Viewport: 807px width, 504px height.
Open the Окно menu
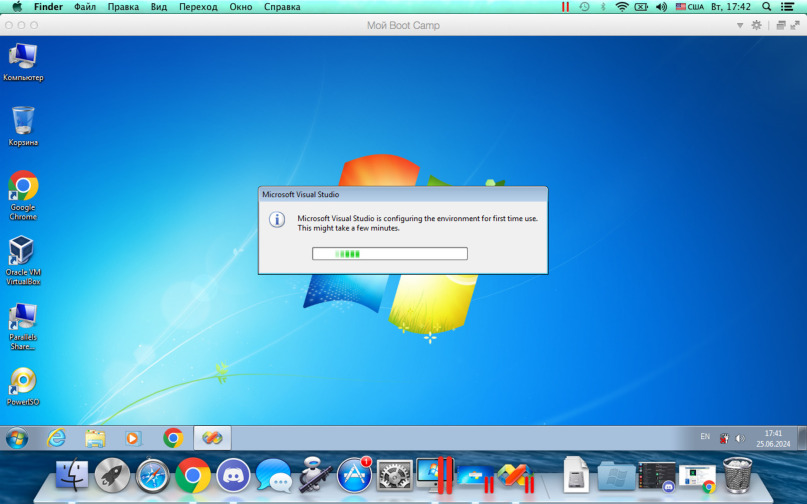click(x=241, y=7)
